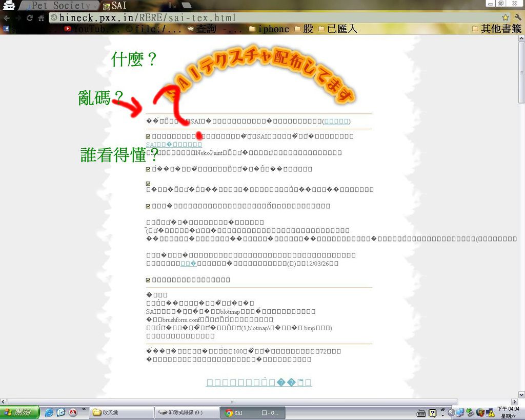Click the link at end of first garbled line

336,121
